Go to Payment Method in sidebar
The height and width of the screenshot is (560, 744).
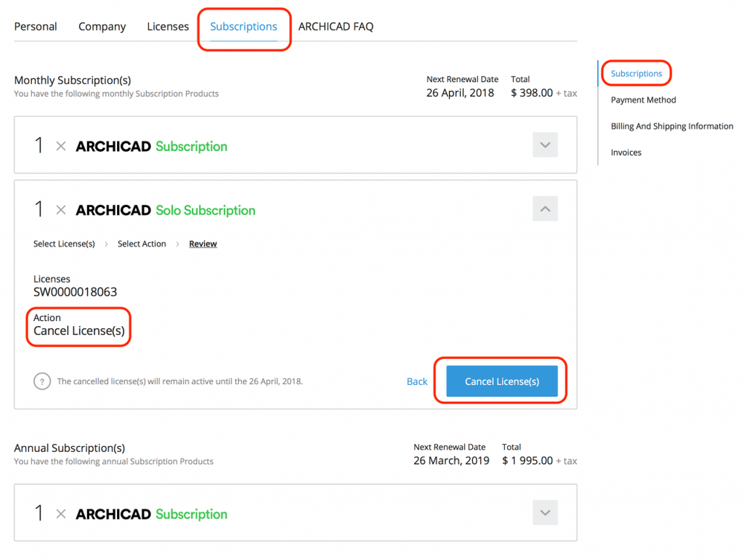[643, 100]
